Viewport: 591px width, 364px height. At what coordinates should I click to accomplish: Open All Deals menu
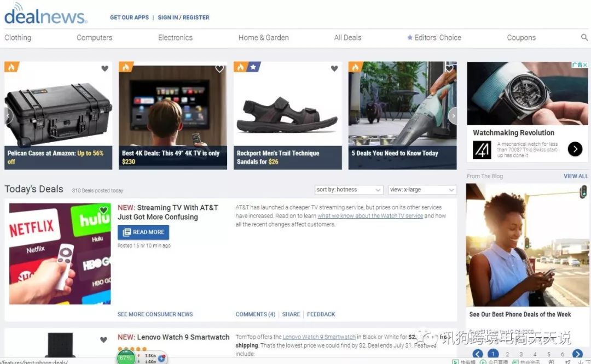[347, 38]
